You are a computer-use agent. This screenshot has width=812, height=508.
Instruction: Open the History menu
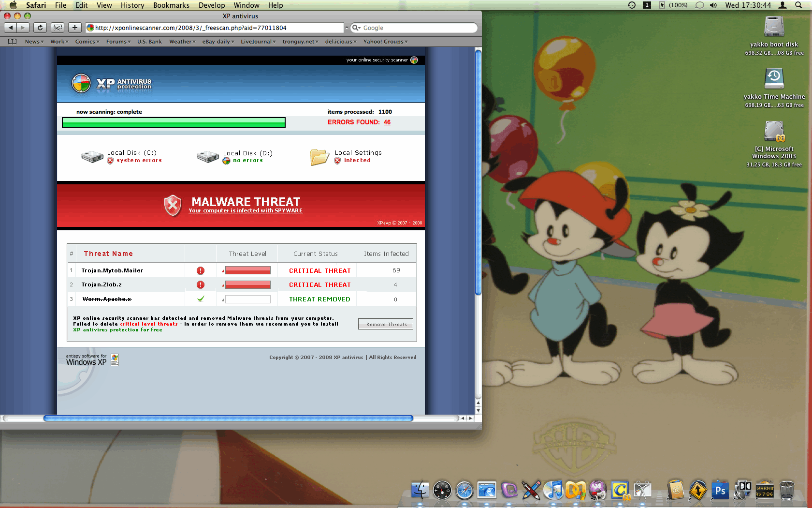point(132,5)
